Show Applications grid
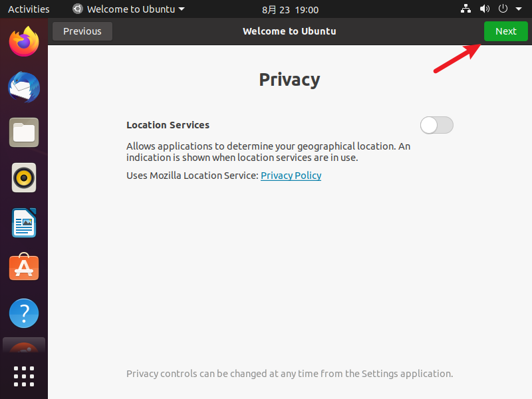This screenshot has width=532, height=399. coord(24,376)
